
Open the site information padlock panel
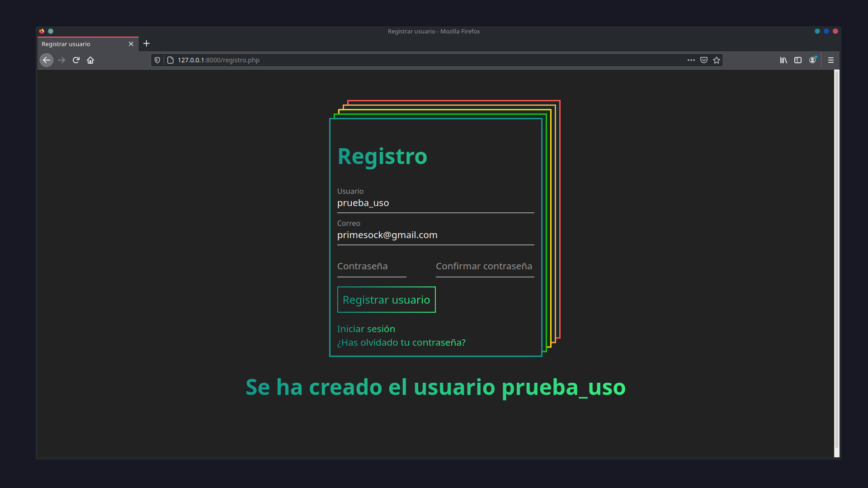pyautogui.click(x=170, y=60)
